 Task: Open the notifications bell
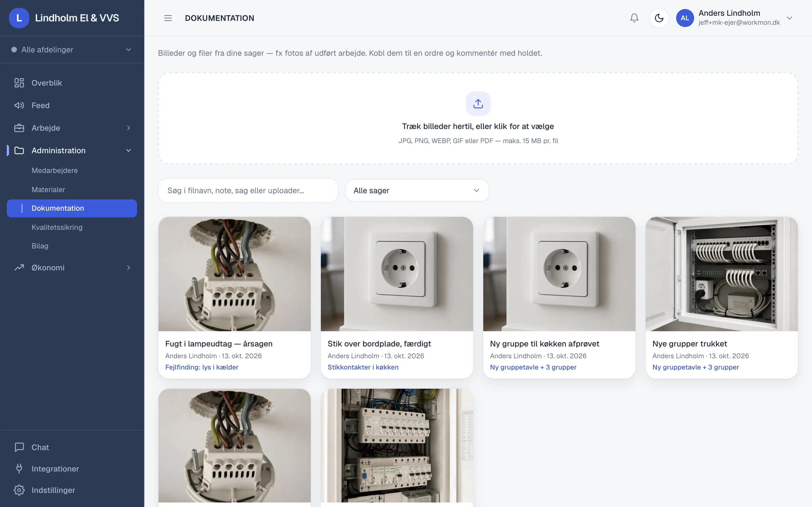[634, 18]
